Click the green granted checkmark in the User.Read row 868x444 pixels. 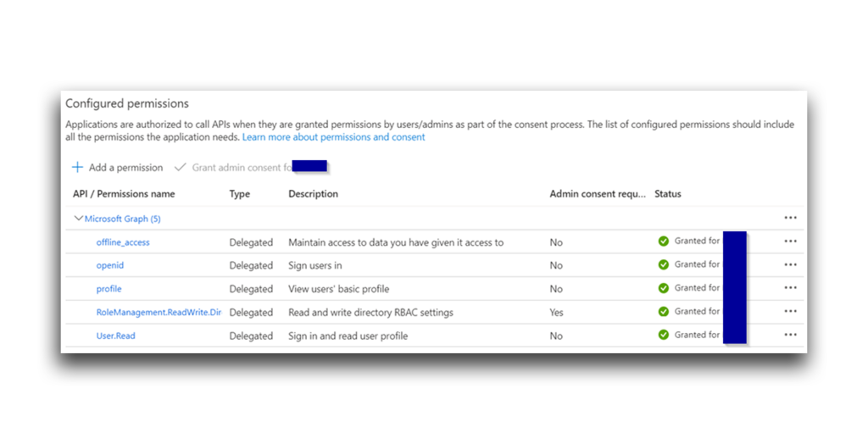(x=663, y=335)
